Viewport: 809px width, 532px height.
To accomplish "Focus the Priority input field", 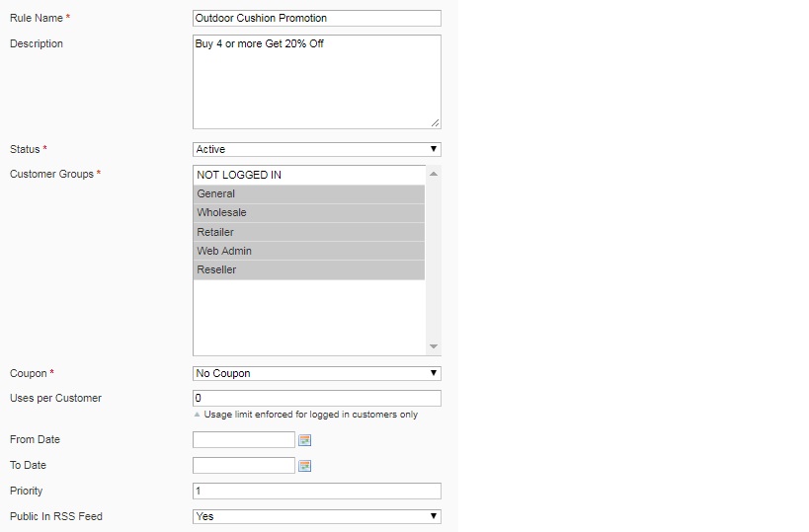I will click(316, 492).
